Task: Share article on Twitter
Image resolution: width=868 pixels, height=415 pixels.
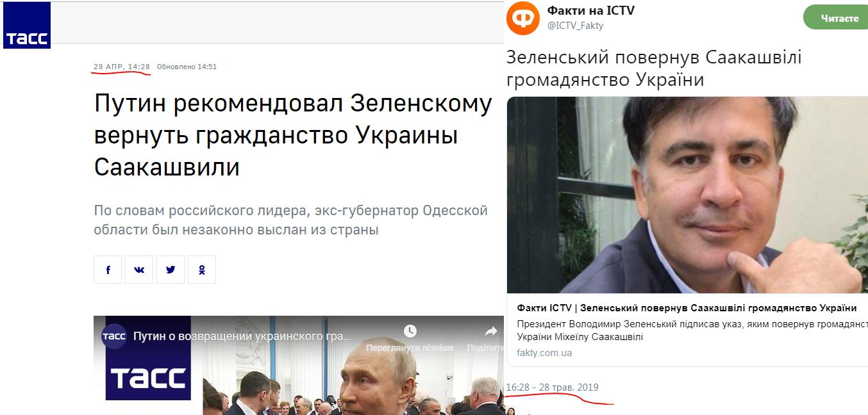Action: 171,270
